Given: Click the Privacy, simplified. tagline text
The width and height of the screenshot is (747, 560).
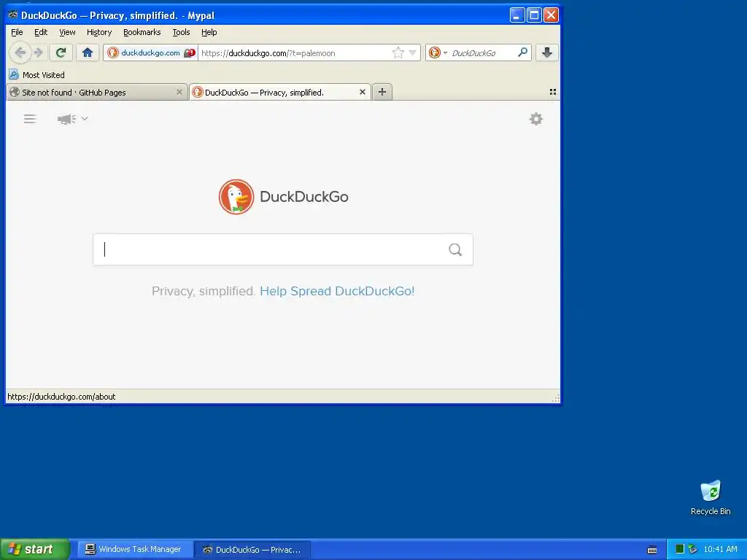Looking at the screenshot, I should coord(204,291).
